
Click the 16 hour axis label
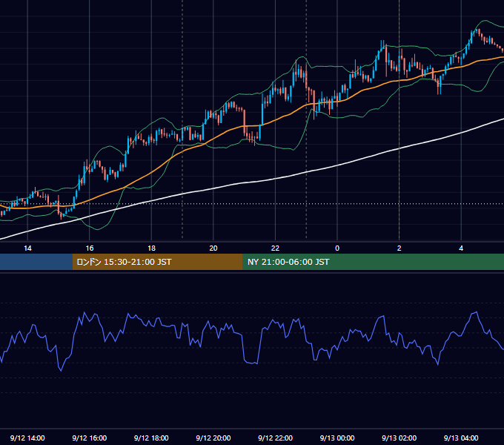point(90,248)
